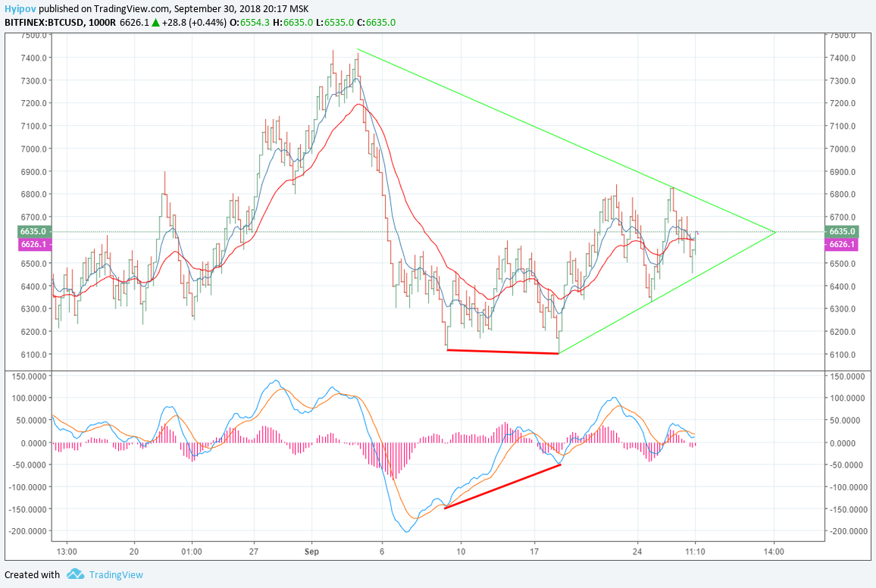876x588 pixels.
Task: Click the L:6535.0 low value
Action: click(335, 23)
